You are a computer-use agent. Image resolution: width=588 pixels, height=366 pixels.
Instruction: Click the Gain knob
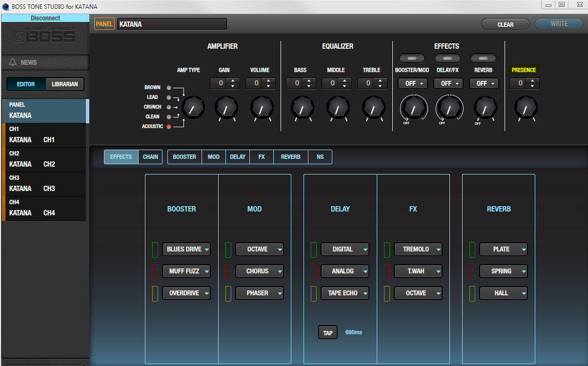226,108
